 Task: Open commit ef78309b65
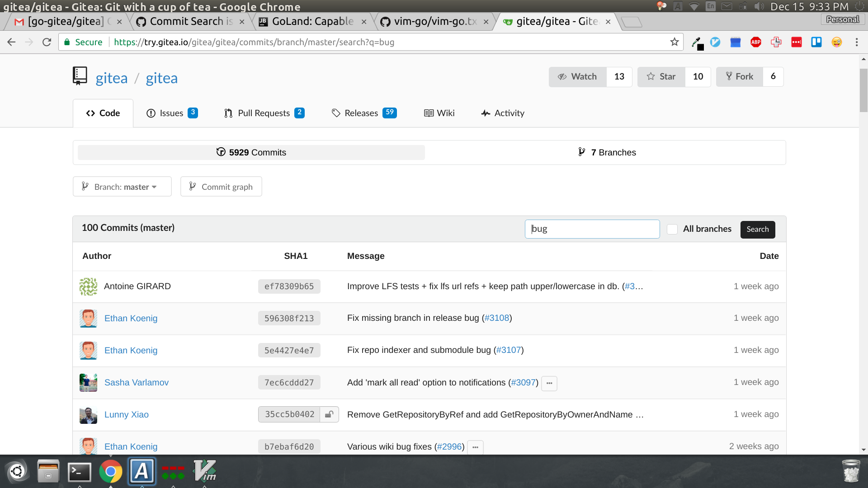tap(289, 286)
